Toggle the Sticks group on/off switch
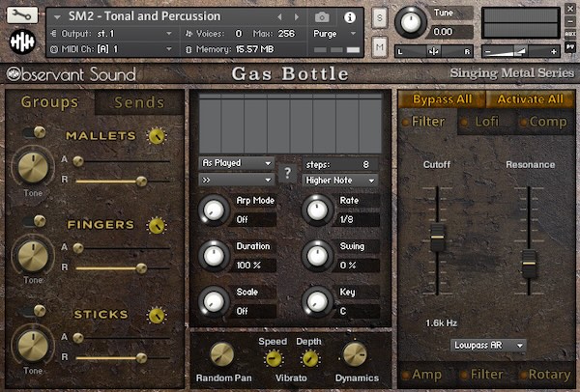Image resolution: width=580 pixels, height=392 pixels. 34,311
